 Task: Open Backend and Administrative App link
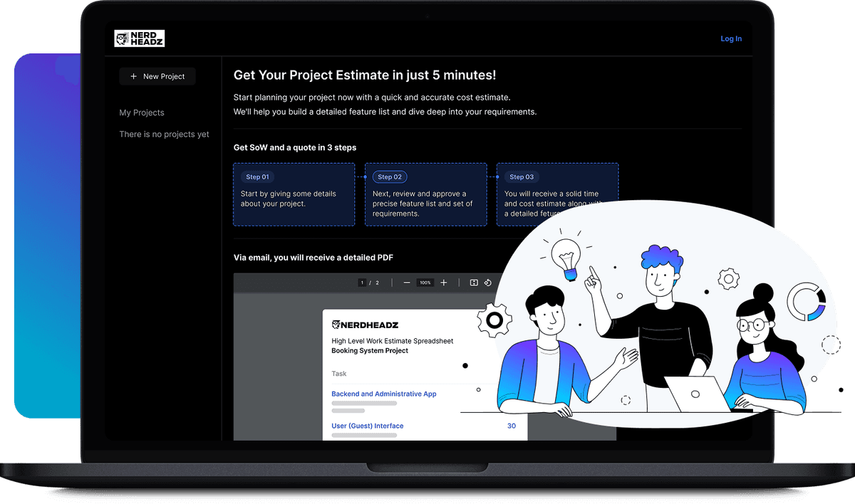383,394
